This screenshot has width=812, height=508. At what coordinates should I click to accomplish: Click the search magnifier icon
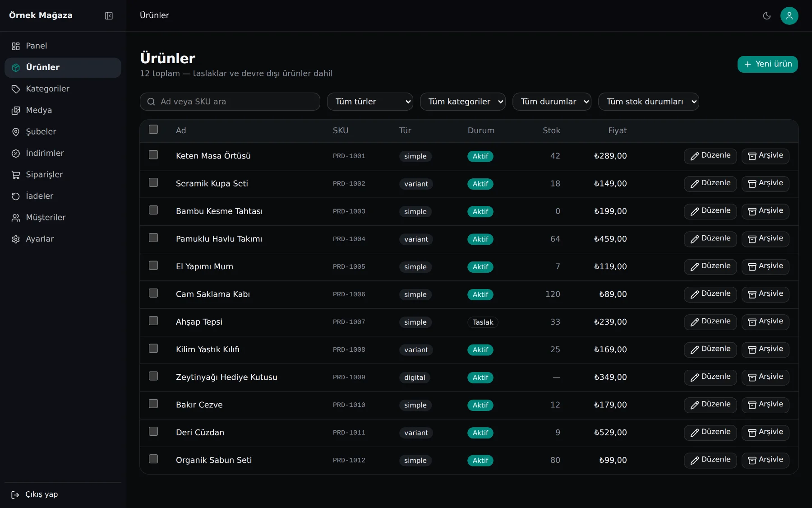pyautogui.click(x=151, y=102)
